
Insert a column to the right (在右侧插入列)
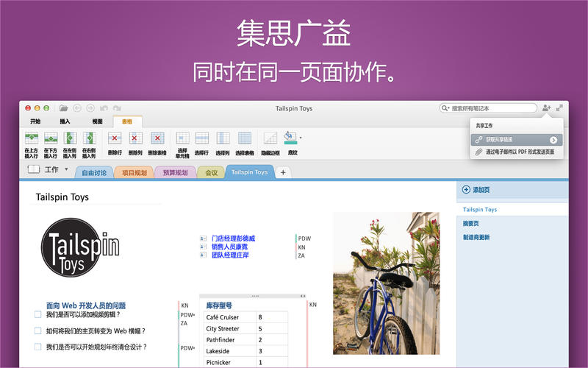pyautogui.click(x=89, y=144)
